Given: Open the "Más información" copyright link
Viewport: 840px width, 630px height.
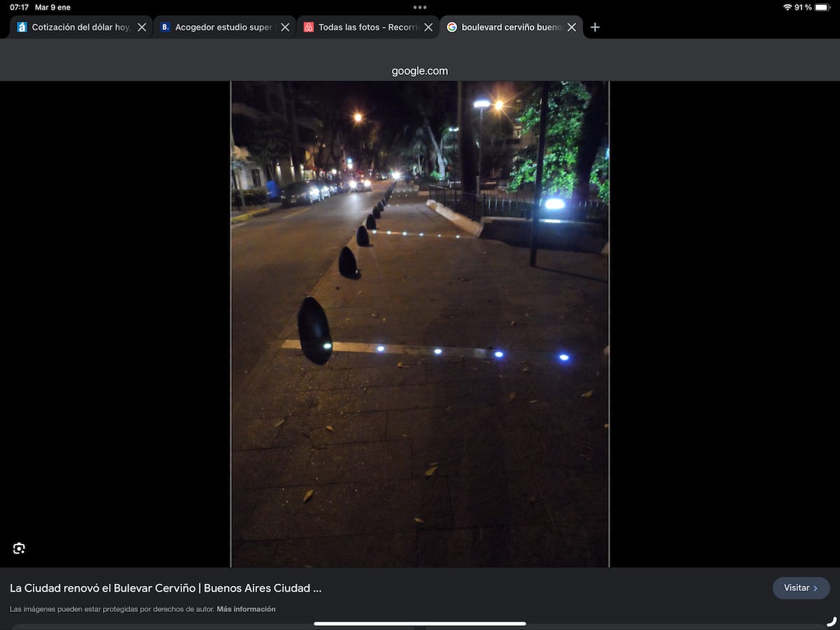Looking at the screenshot, I should pyautogui.click(x=246, y=609).
